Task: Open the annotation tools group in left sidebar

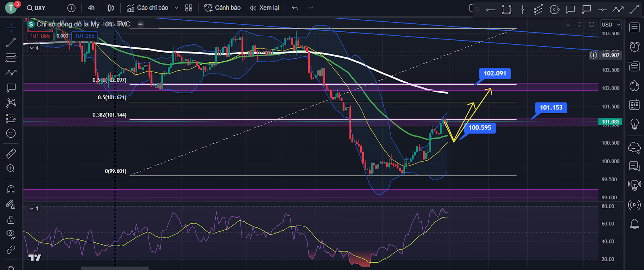Action: coord(11,88)
